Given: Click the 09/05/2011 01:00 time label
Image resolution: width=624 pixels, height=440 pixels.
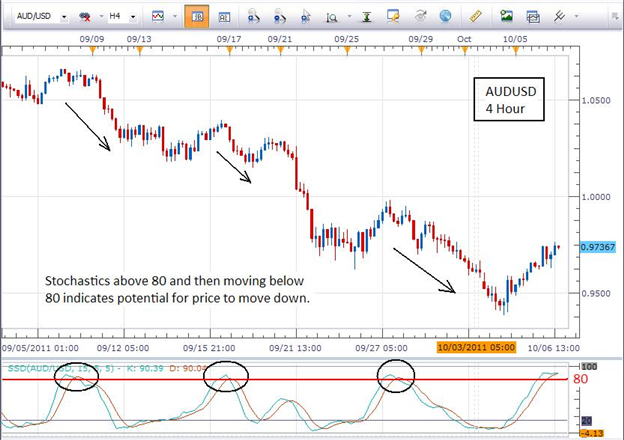Looking at the screenshot, I should (x=40, y=348).
